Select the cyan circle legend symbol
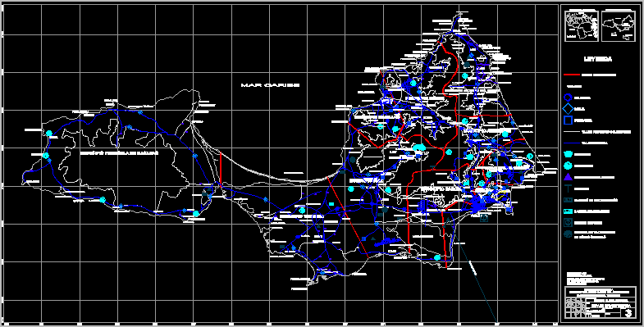 (x=568, y=166)
